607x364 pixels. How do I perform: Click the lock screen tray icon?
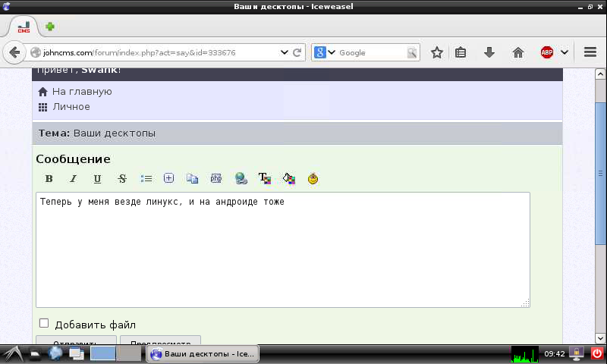tap(577, 353)
